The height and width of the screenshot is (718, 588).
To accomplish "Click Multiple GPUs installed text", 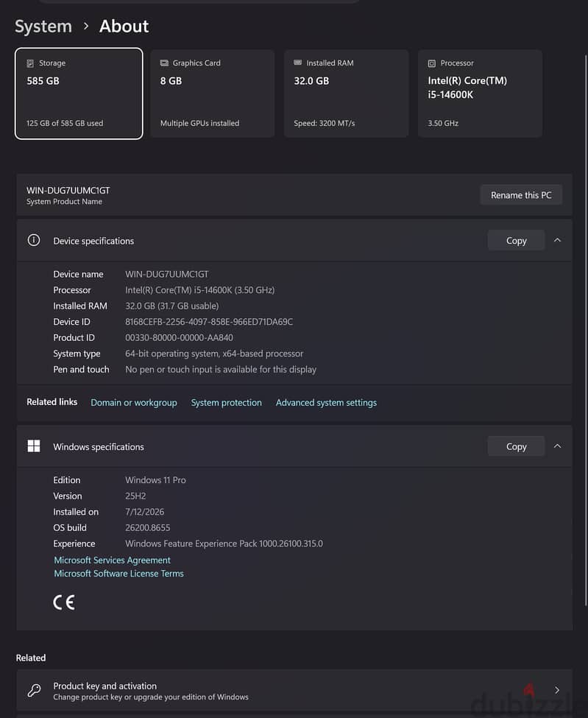I will [x=199, y=123].
